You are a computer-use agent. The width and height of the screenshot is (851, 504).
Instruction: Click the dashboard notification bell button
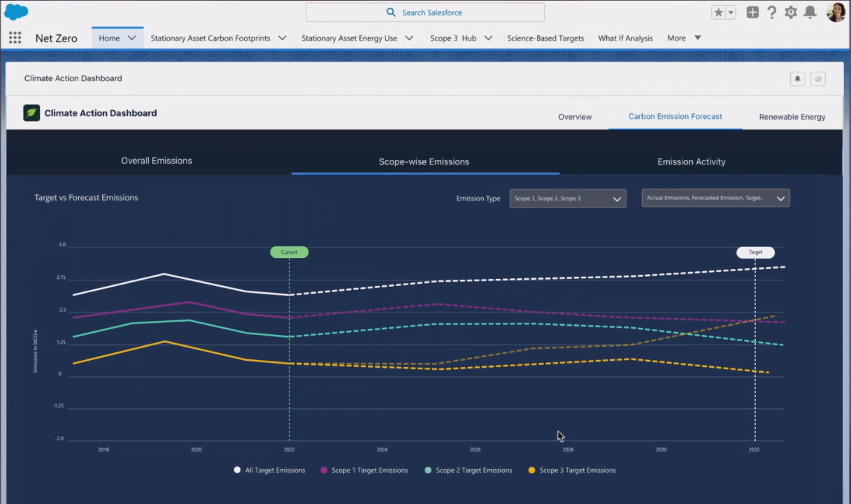(x=797, y=79)
